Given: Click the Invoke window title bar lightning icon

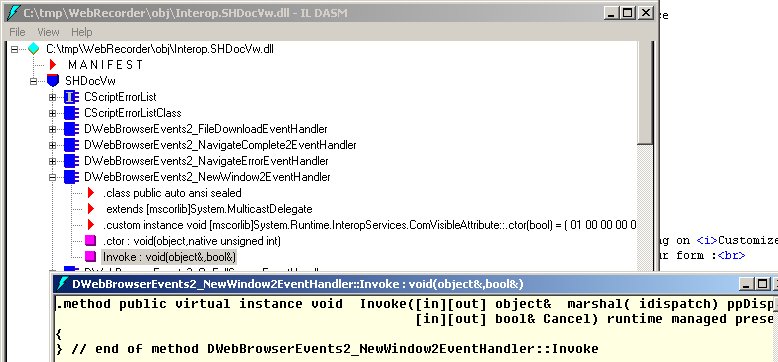Looking at the screenshot, I should (63, 284).
